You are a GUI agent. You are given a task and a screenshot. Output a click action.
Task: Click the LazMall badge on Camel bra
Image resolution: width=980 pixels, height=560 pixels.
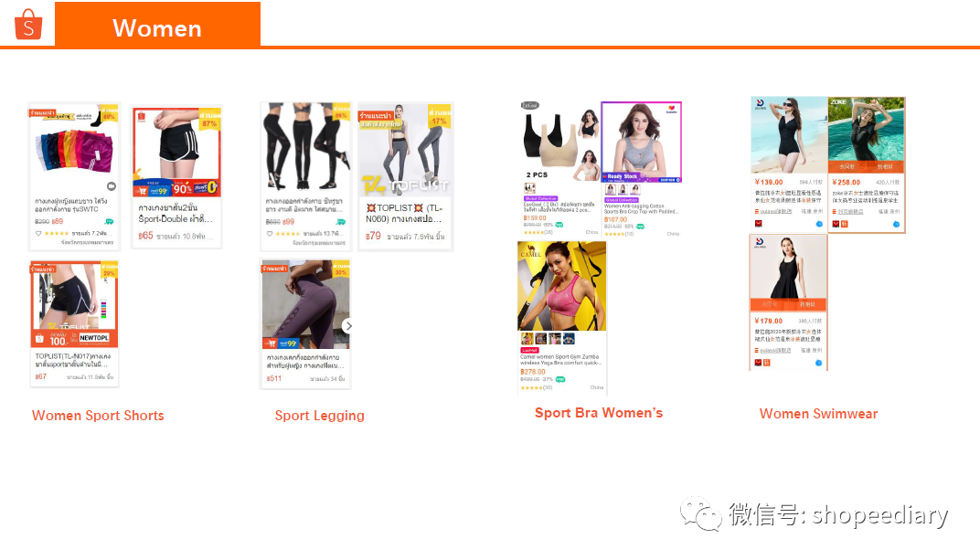click(x=529, y=350)
